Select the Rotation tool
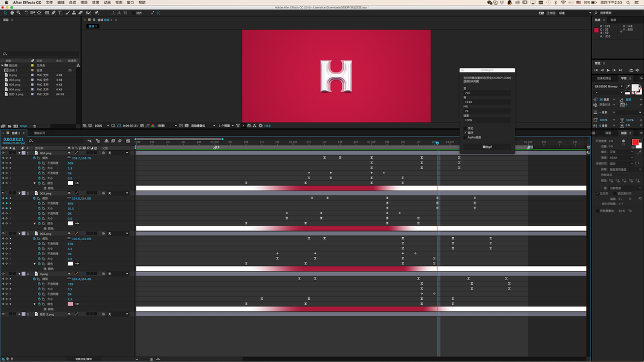Viewport: 644px width, 362px height. point(27,13)
